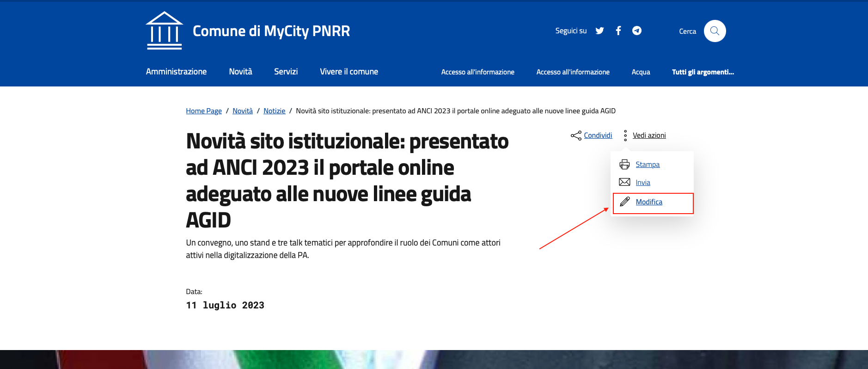This screenshot has width=868, height=369.
Task: Navigate to Notizie via breadcrumb
Action: pos(274,111)
